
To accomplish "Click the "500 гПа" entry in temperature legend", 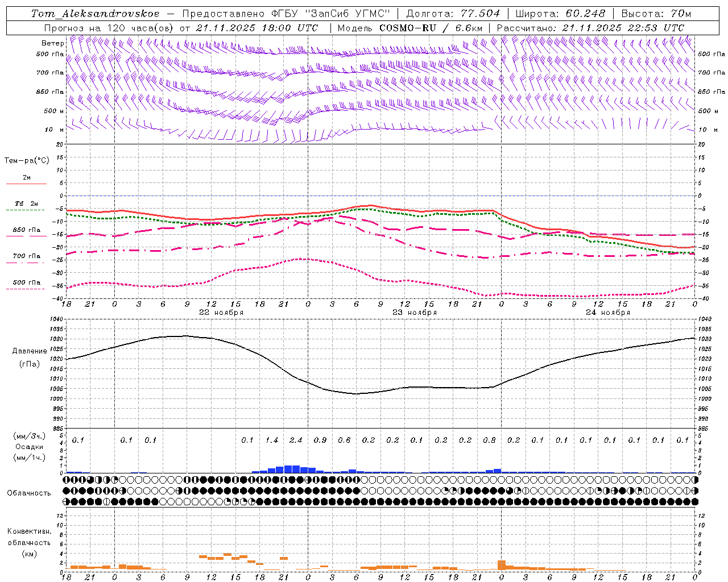I will (x=27, y=282).
